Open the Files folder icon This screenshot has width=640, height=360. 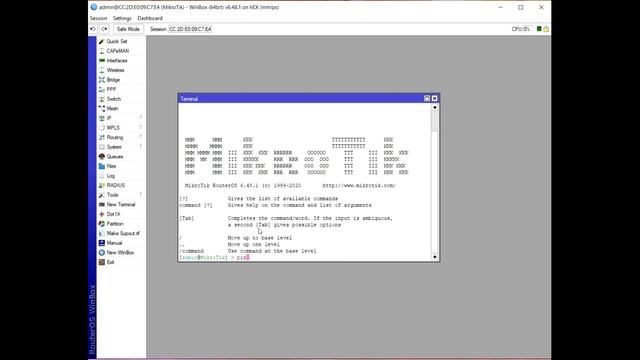(102, 166)
